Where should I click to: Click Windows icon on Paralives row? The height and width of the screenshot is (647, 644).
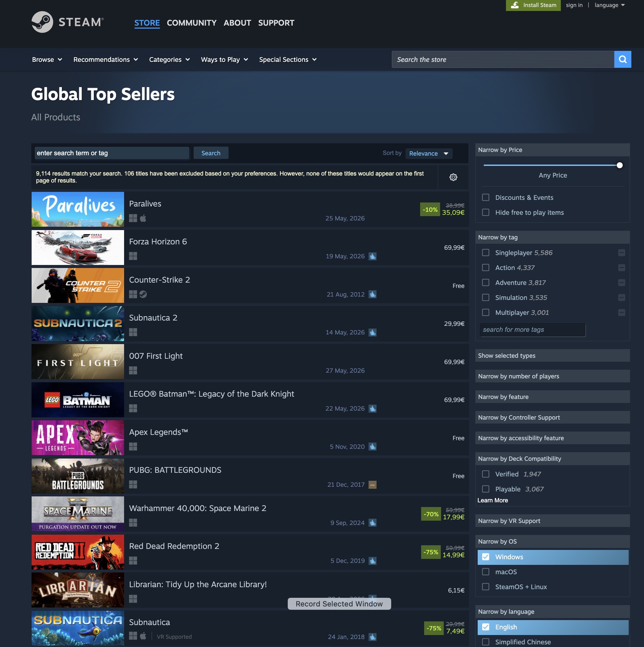coord(133,218)
